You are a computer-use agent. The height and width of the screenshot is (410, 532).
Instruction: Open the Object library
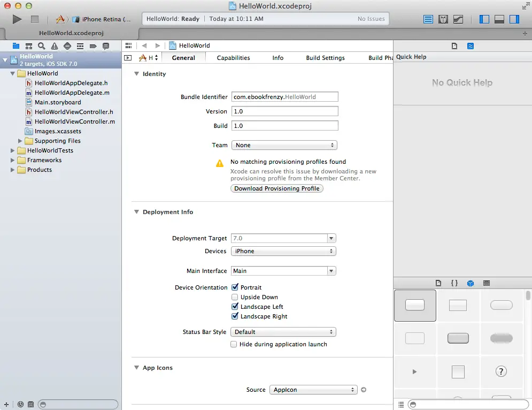coord(471,283)
